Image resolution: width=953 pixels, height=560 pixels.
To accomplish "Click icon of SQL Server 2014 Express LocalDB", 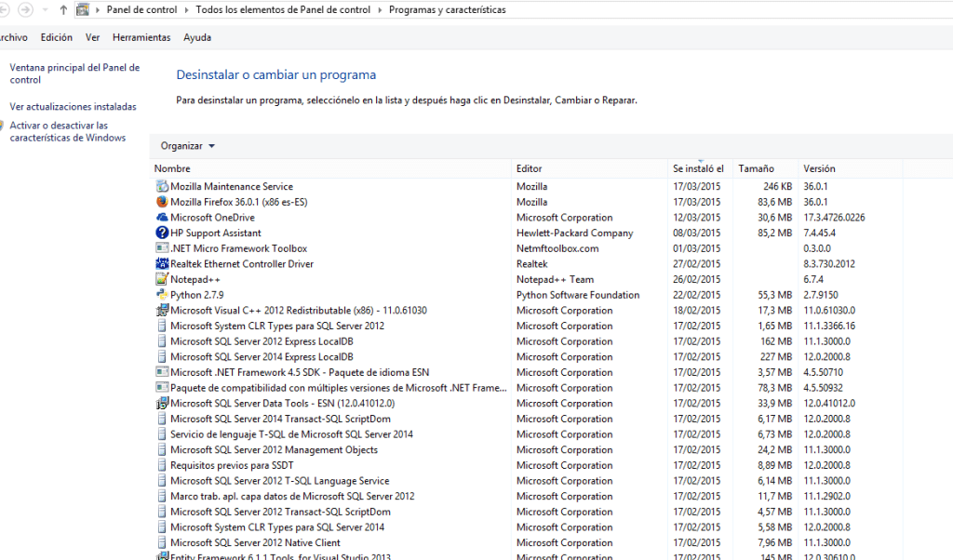I will pyautogui.click(x=162, y=356).
